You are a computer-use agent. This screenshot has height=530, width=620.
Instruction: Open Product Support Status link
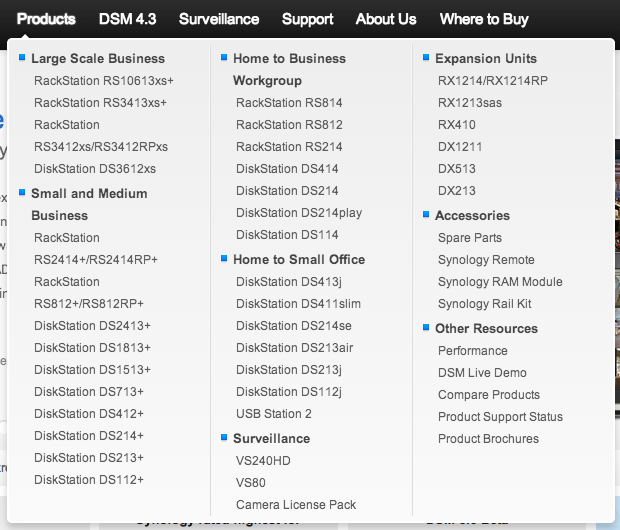(x=500, y=417)
